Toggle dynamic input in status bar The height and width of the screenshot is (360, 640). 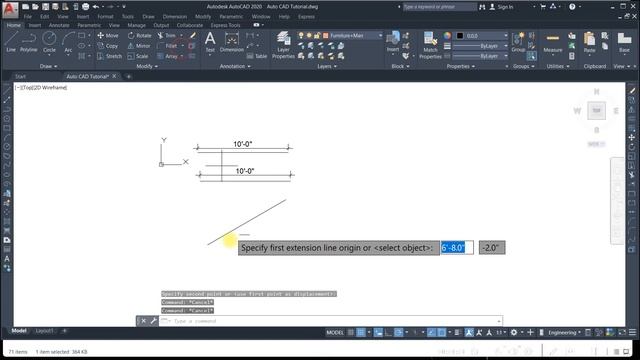(x=378, y=332)
